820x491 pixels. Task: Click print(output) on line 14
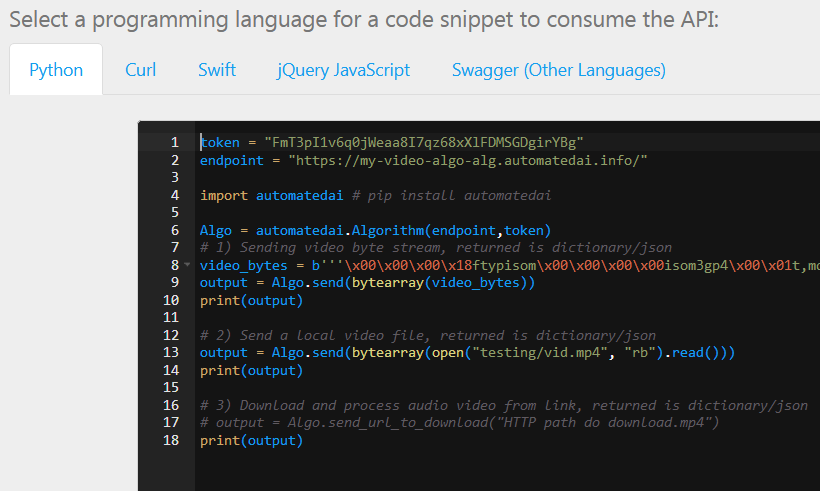click(x=252, y=370)
